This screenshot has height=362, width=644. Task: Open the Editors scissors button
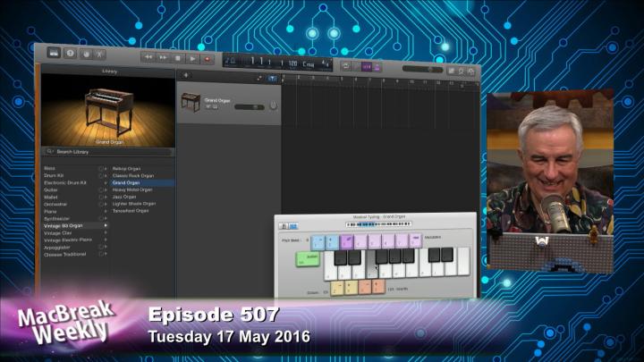pyautogui.click(x=99, y=55)
